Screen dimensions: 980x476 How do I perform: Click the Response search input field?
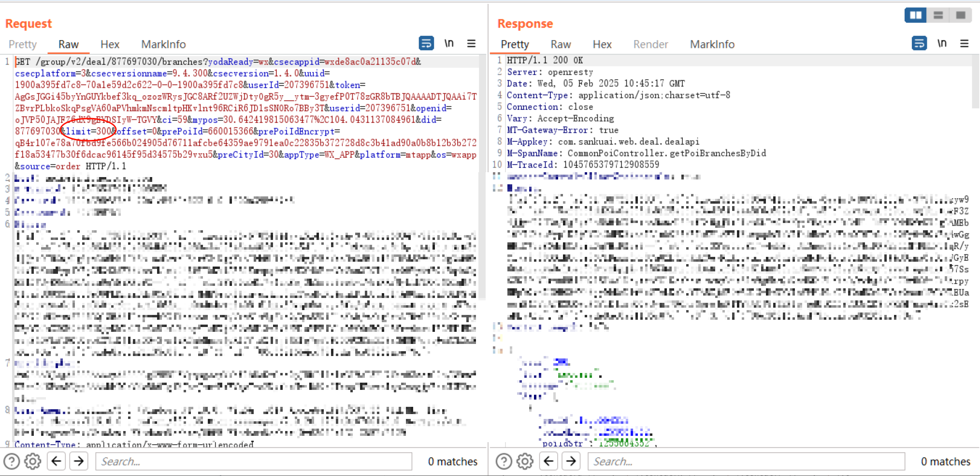pyautogui.click(x=746, y=461)
